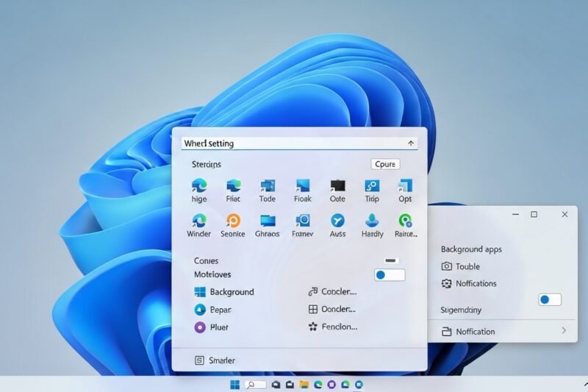Screen dimensions: 588x392
Task: Click the small dash control beside Conies
Action: click(x=390, y=260)
